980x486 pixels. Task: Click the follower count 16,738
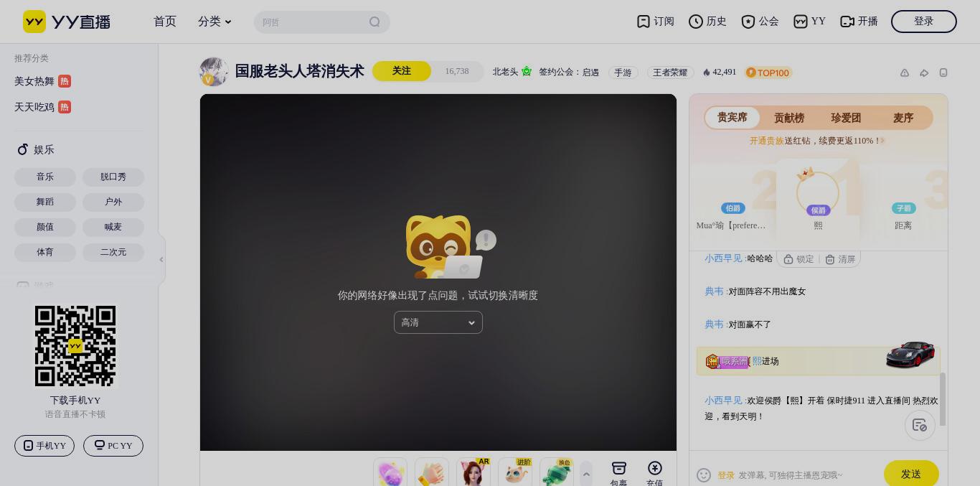[x=457, y=71]
